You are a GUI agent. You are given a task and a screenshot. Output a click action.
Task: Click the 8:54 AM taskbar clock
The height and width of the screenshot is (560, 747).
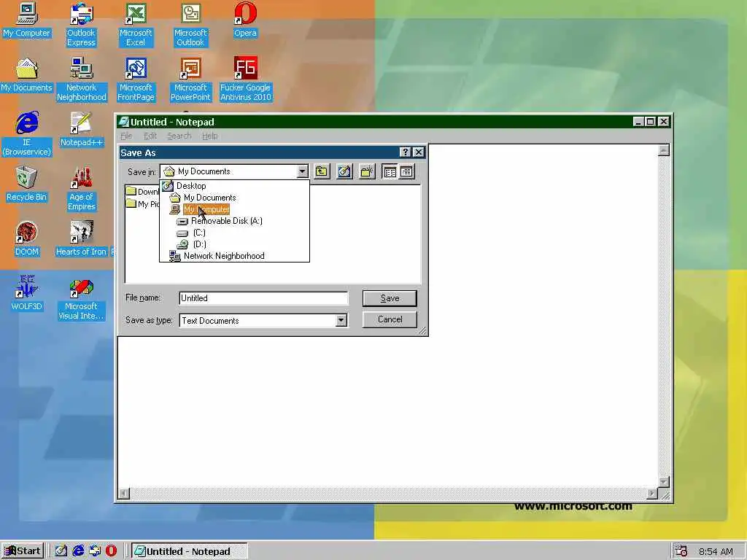pos(716,551)
